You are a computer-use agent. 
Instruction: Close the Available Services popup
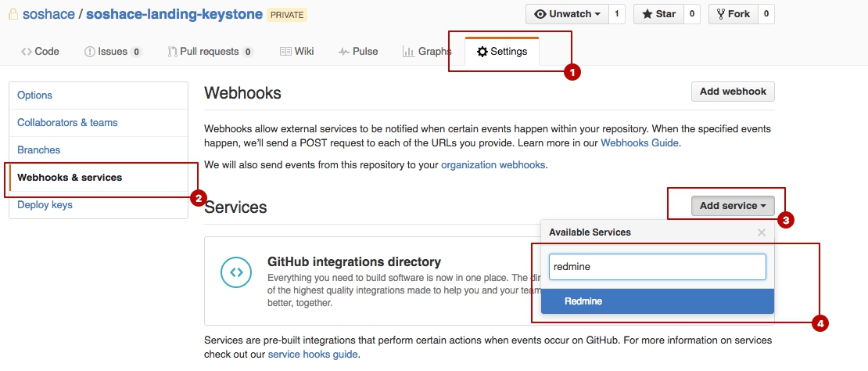pyautogui.click(x=761, y=232)
